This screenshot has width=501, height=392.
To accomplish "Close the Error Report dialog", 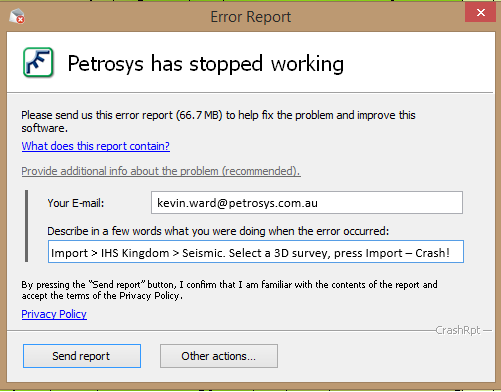I will (x=480, y=13).
